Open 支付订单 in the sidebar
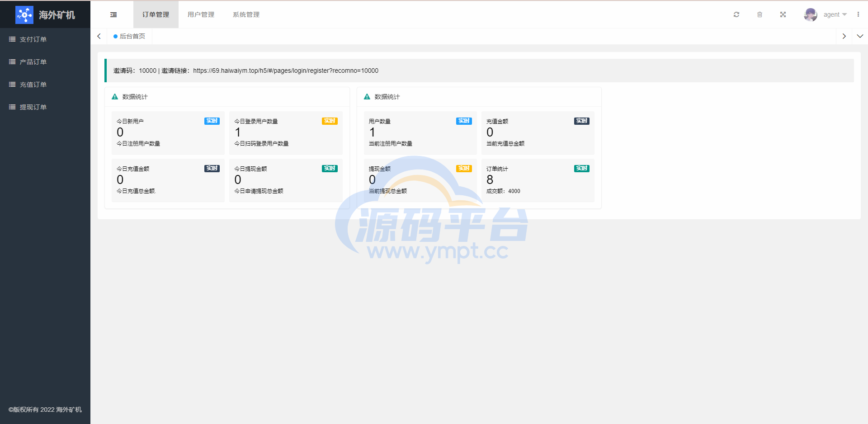Image resolution: width=868 pixels, height=424 pixels. click(x=45, y=39)
